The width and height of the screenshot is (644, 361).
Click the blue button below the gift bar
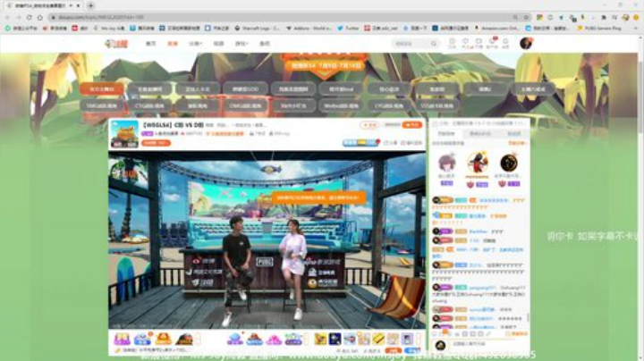412,351
